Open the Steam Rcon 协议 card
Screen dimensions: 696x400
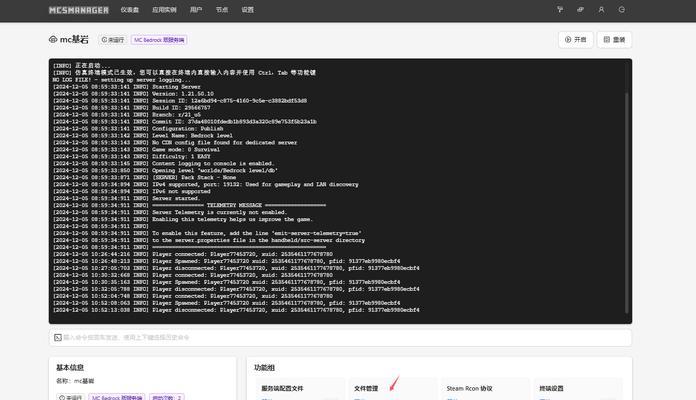485,388
